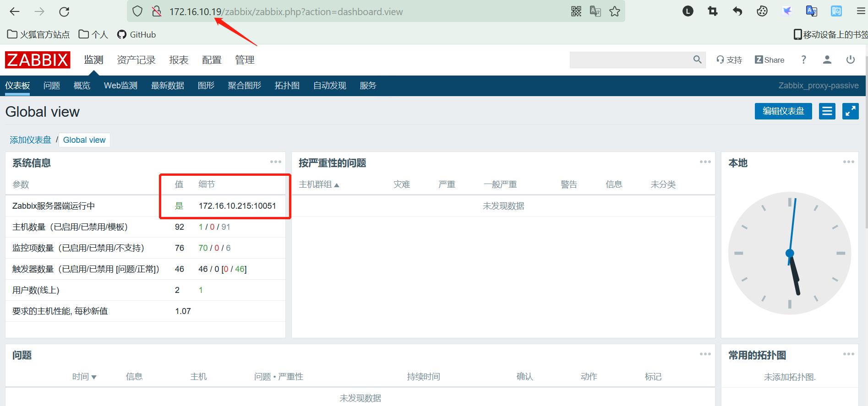This screenshot has height=406, width=868.
Task: Click the Share link
Action: coord(770,60)
